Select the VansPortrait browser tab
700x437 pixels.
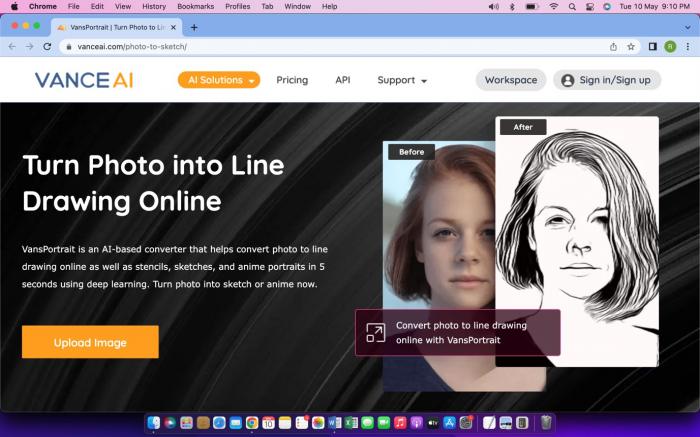[x=117, y=27]
